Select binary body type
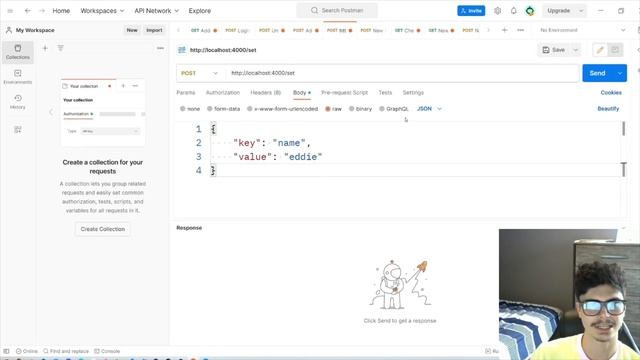The height and width of the screenshot is (360, 640). (x=360, y=109)
